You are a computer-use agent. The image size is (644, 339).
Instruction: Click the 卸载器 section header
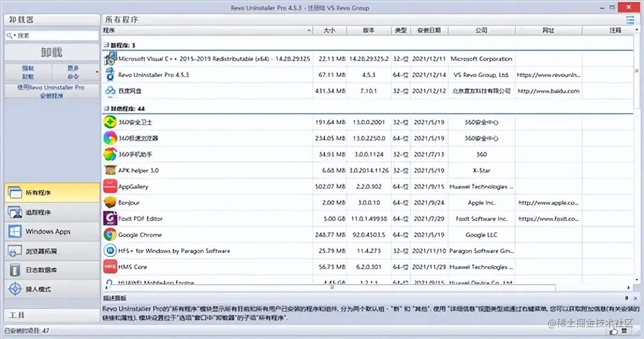(x=52, y=19)
